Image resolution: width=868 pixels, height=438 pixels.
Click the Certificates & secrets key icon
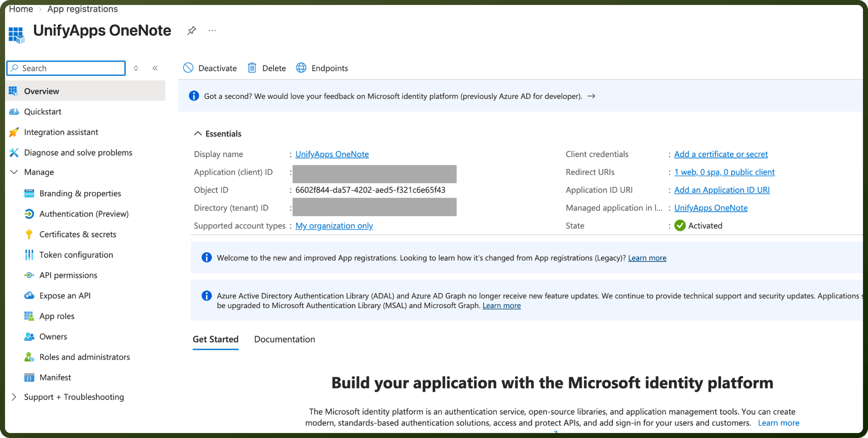click(x=29, y=234)
